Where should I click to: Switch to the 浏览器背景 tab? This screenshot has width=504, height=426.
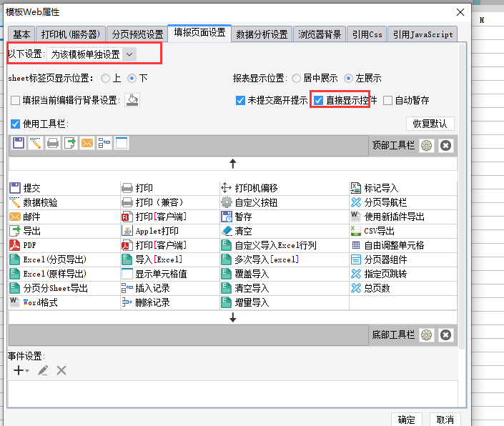(320, 34)
